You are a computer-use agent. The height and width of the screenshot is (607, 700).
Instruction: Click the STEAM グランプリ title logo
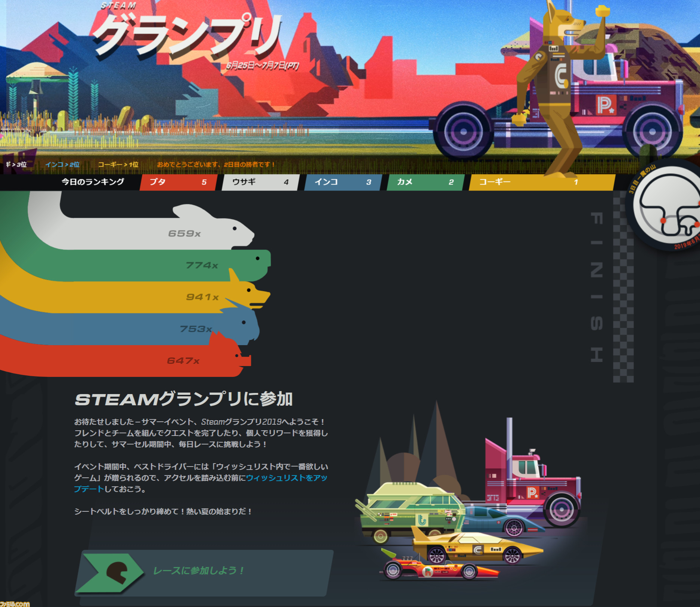point(187,32)
